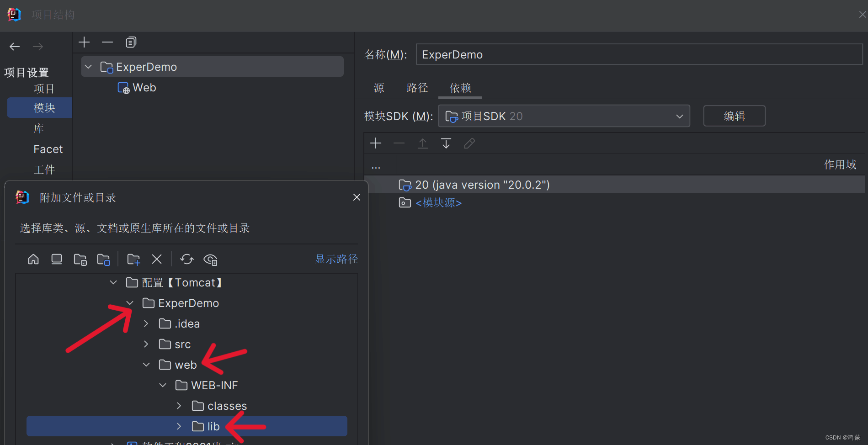Expand the classes folder
Viewport: 868px width, 445px height.
point(179,406)
